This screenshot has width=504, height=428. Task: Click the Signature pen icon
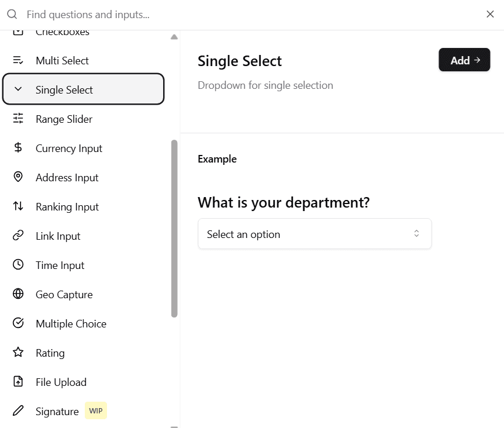[x=18, y=410]
